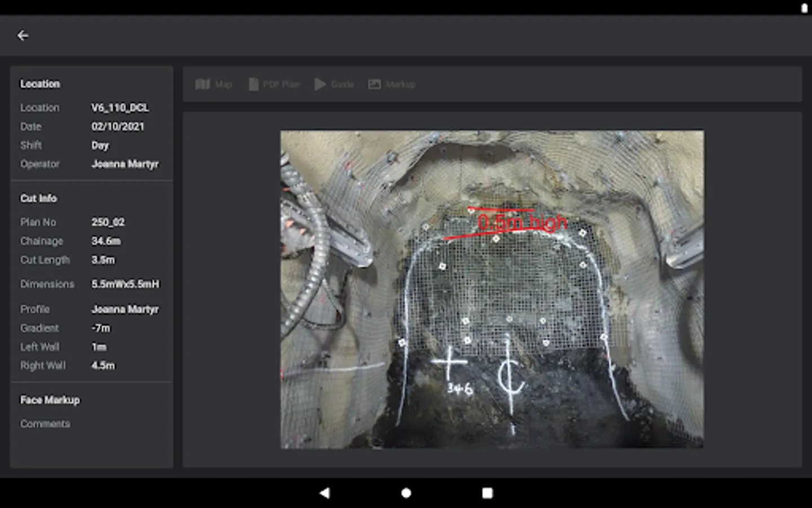Open the Map view

tap(214, 84)
